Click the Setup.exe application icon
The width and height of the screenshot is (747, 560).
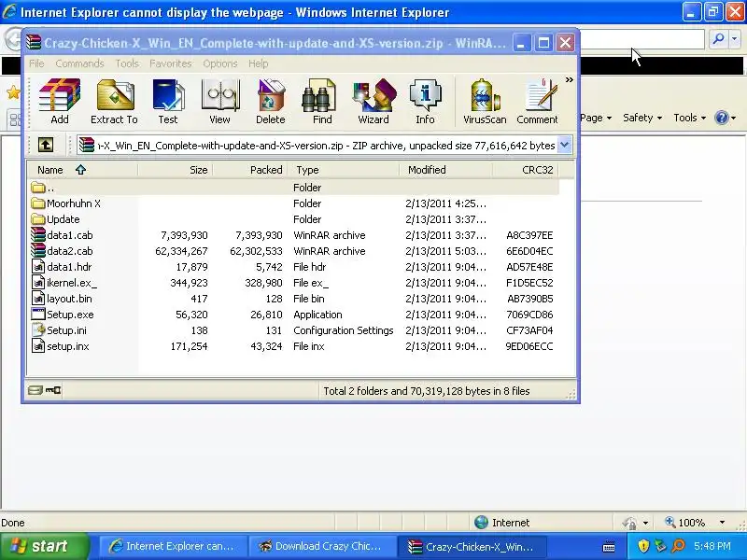click(x=38, y=315)
